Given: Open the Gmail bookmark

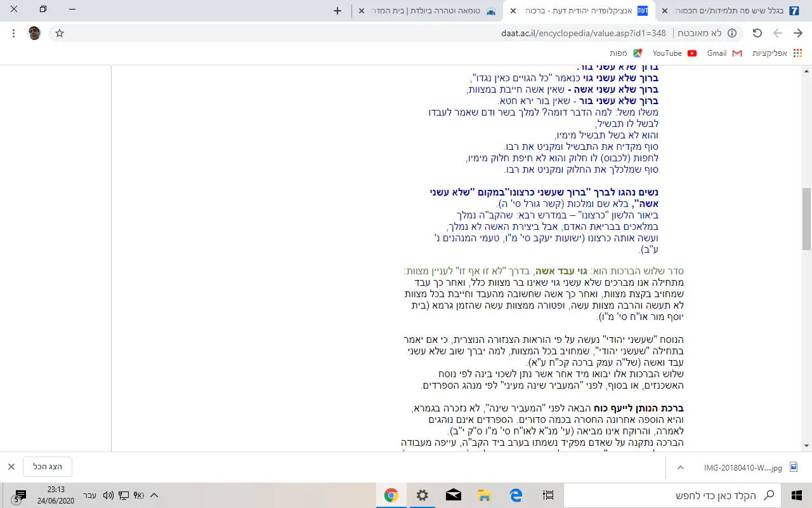Looking at the screenshot, I should point(724,53).
